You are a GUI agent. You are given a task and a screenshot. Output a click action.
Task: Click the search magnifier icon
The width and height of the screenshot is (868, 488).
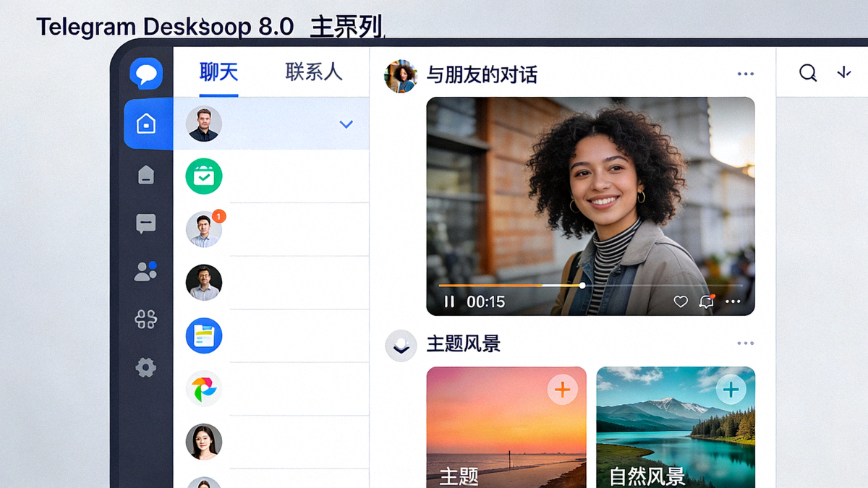pos(808,72)
